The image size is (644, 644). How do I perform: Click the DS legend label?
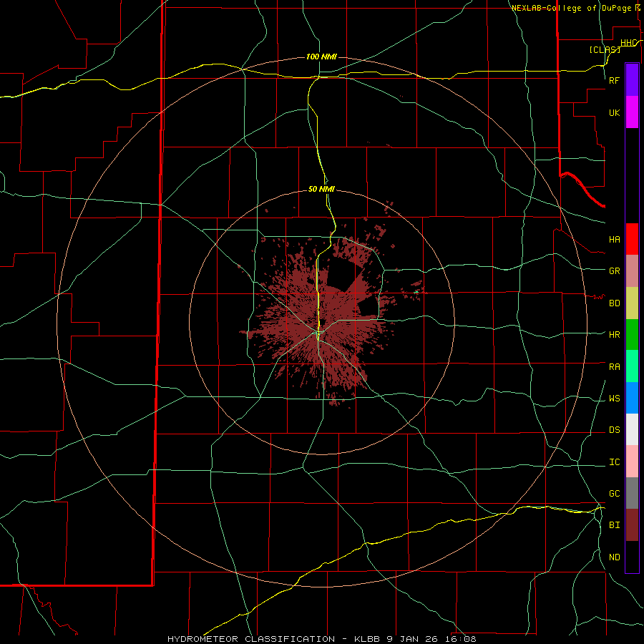click(614, 430)
